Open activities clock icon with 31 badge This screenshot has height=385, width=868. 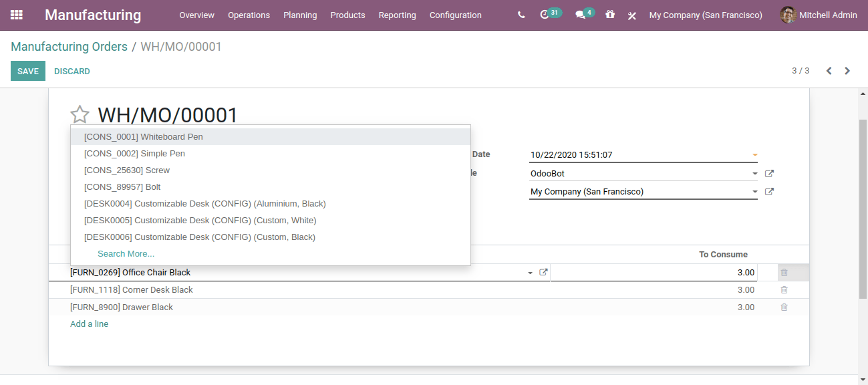551,14
